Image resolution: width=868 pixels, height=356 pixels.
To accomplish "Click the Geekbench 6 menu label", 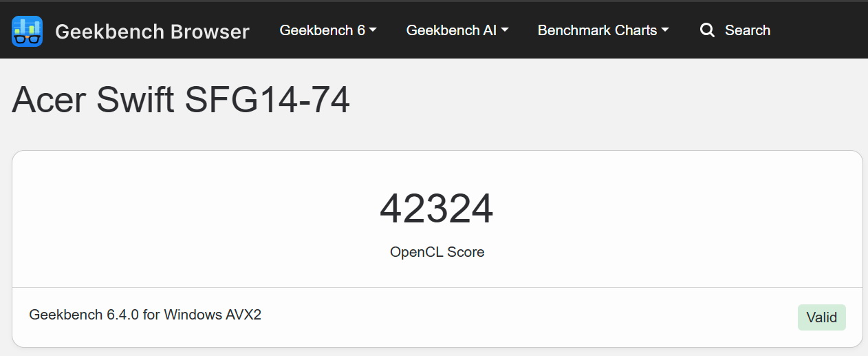I will (323, 30).
